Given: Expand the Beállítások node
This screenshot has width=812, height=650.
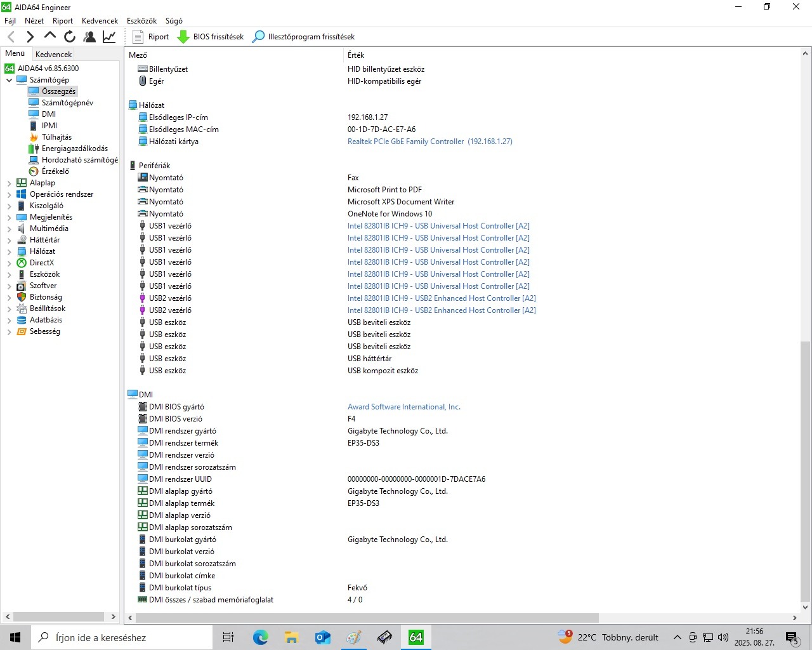Looking at the screenshot, I should click(9, 308).
